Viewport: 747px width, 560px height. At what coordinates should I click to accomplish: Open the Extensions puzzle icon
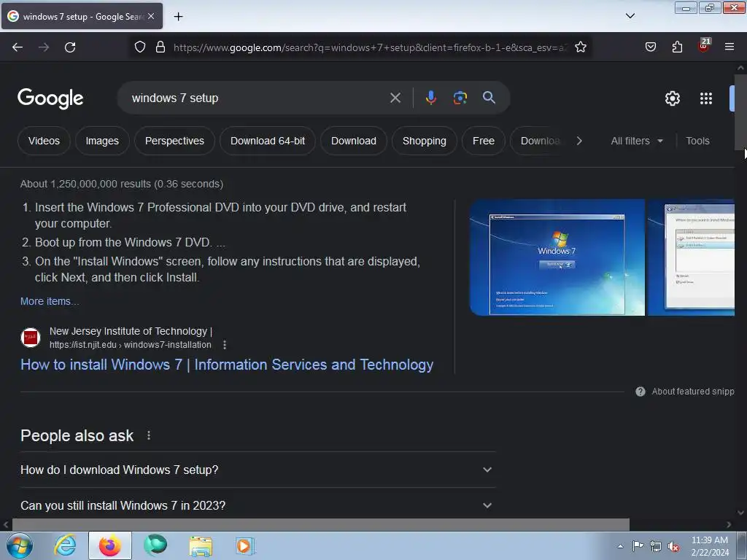pyautogui.click(x=677, y=47)
